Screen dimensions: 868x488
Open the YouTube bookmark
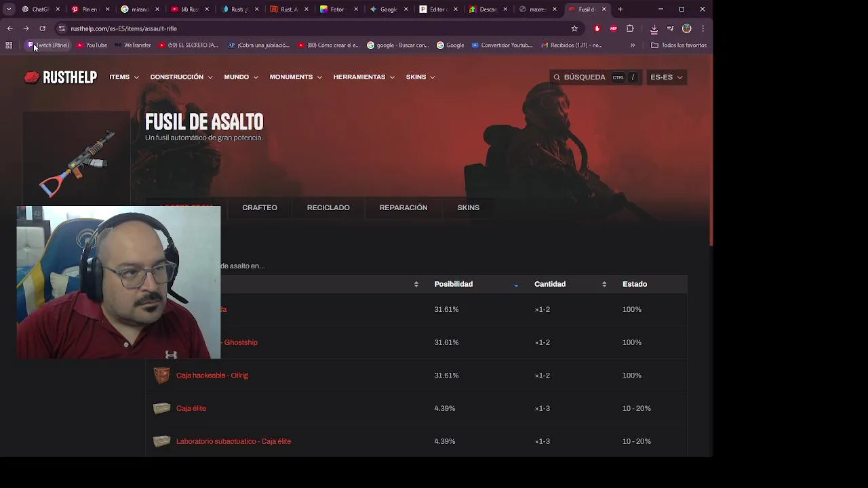tap(92, 45)
